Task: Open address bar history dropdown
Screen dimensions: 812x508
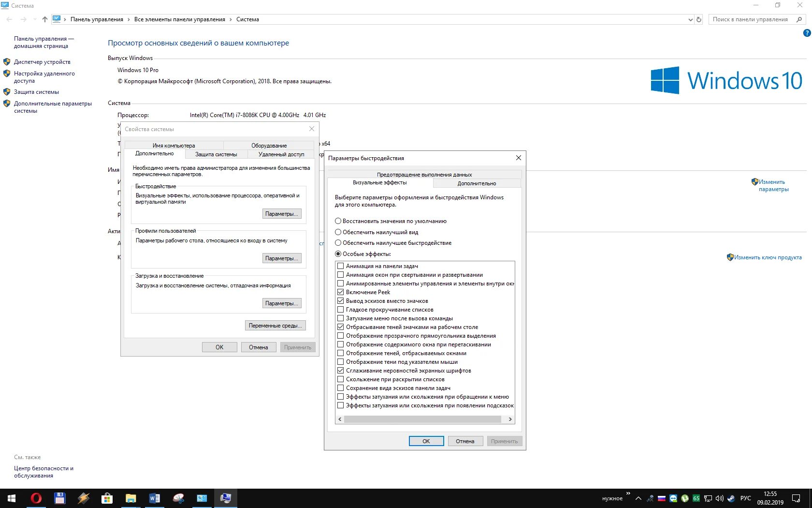Action: [x=690, y=19]
